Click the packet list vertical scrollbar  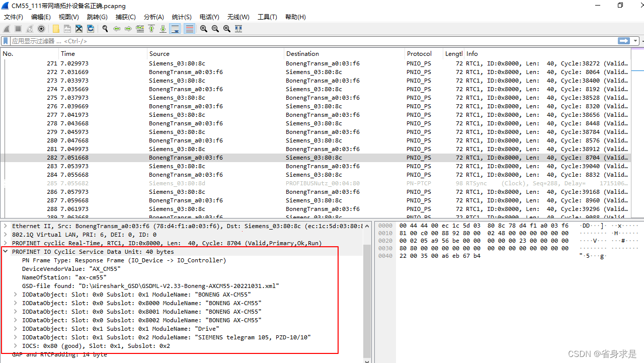637,133
